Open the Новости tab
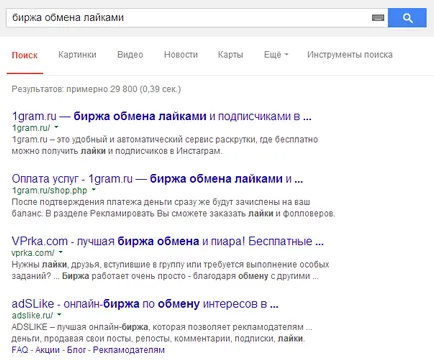This screenshot has width=434, height=361. [181, 55]
